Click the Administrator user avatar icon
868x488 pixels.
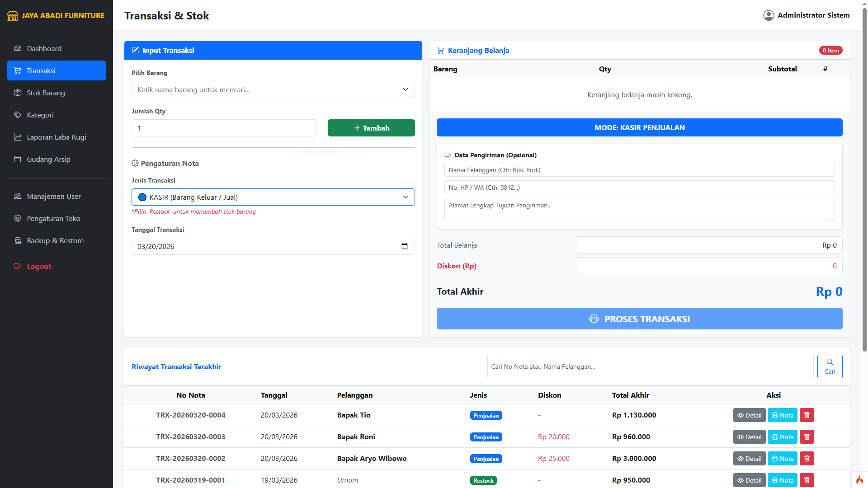tap(769, 15)
